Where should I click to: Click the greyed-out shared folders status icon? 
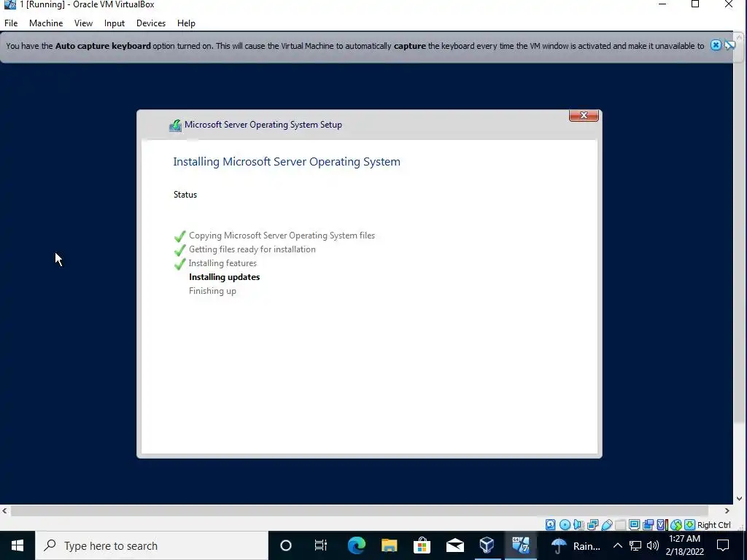(620, 525)
